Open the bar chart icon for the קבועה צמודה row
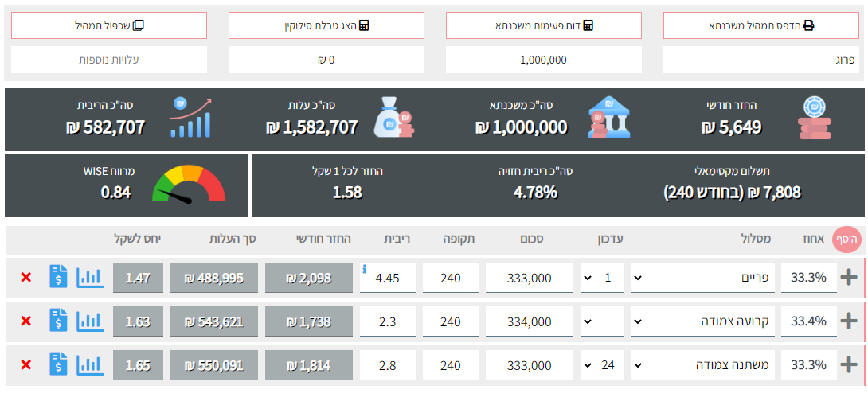This screenshot has width=868, height=409. tap(90, 321)
